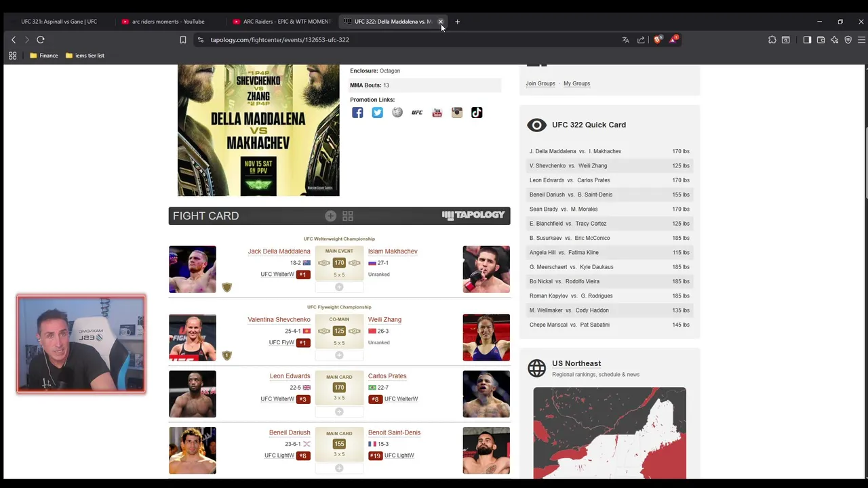Expand the Edwards vs Prates bout plus button
The height and width of the screenshot is (488, 868).
point(339,411)
